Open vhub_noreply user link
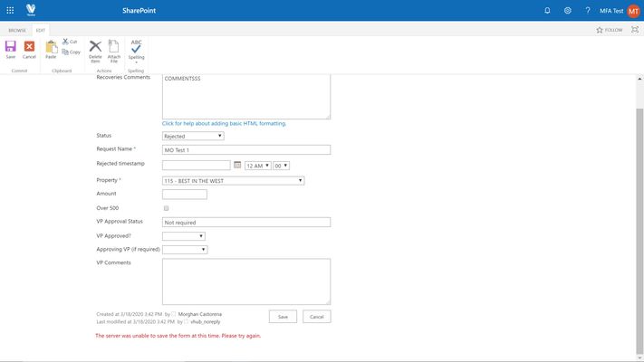Screen dimensions: 644x362 coord(206,322)
